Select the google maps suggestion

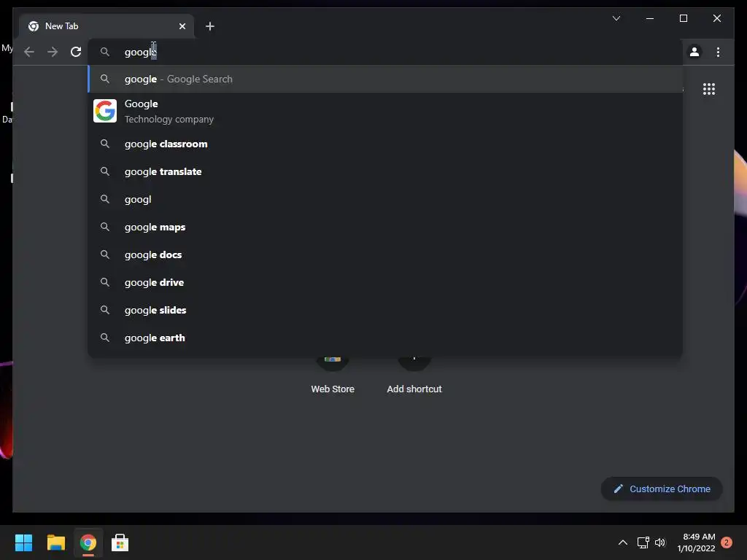click(x=385, y=227)
